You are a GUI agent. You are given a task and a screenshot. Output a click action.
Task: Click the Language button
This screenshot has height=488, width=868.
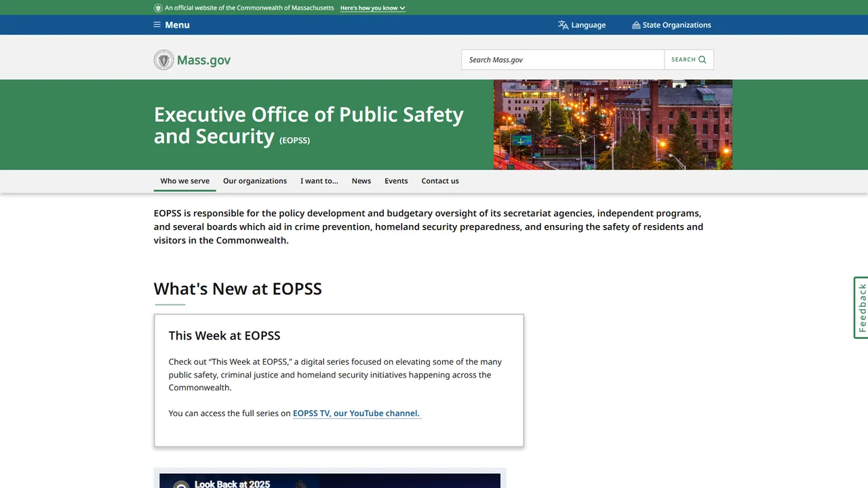click(582, 25)
